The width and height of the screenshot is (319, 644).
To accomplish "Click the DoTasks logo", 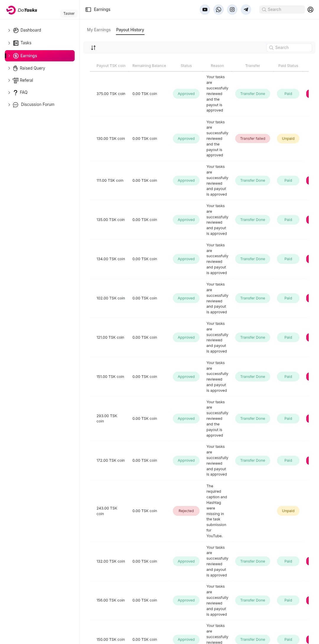I will coord(22,10).
